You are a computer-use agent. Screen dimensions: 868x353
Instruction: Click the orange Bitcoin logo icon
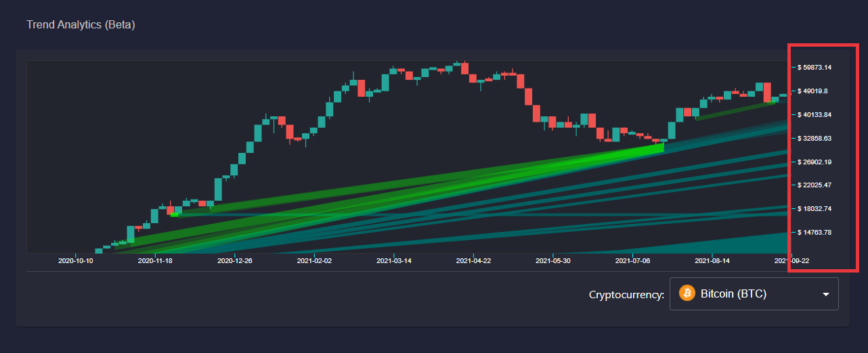[687, 293]
